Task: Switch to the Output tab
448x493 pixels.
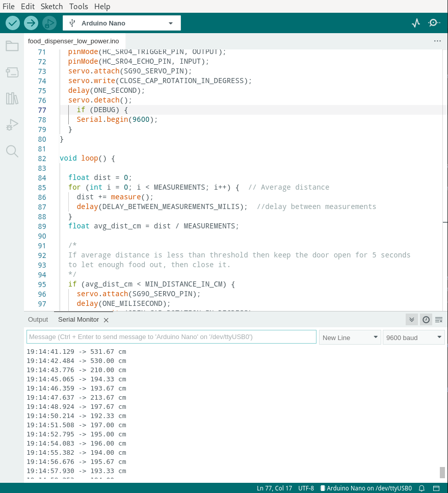Action: [38, 320]
